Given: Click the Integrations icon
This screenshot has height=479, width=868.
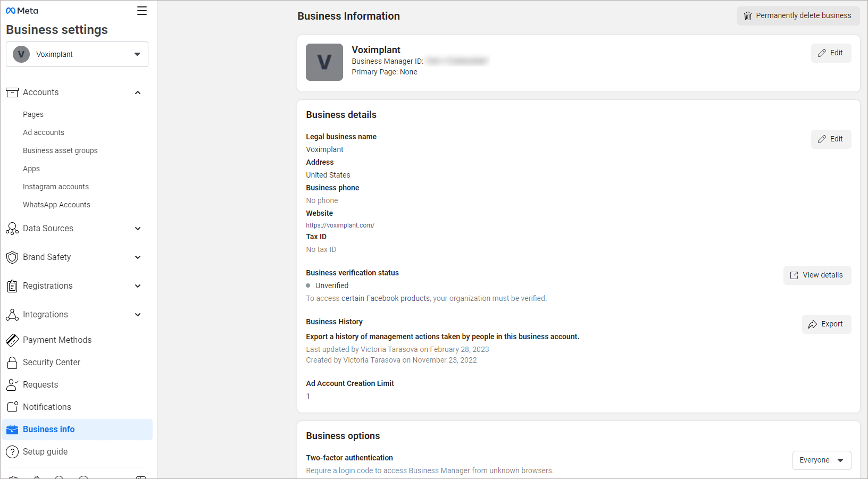Looking at the screenshot, I should point(12,315).
